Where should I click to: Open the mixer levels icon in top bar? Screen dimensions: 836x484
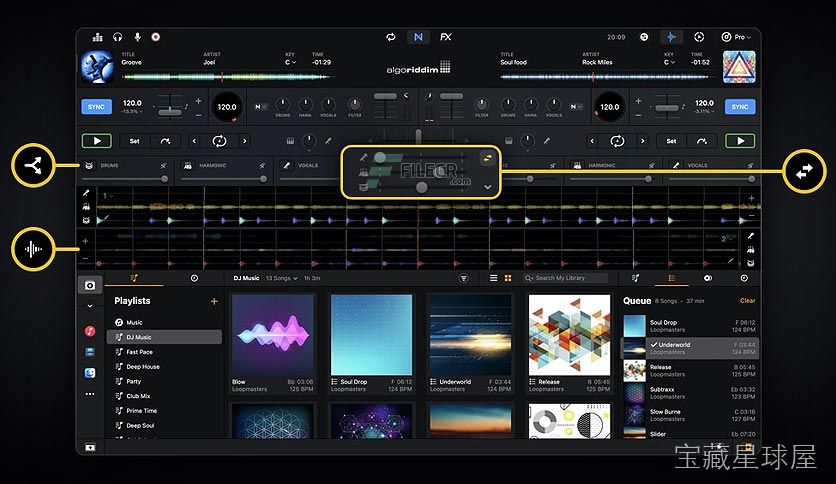pos(98,37)
